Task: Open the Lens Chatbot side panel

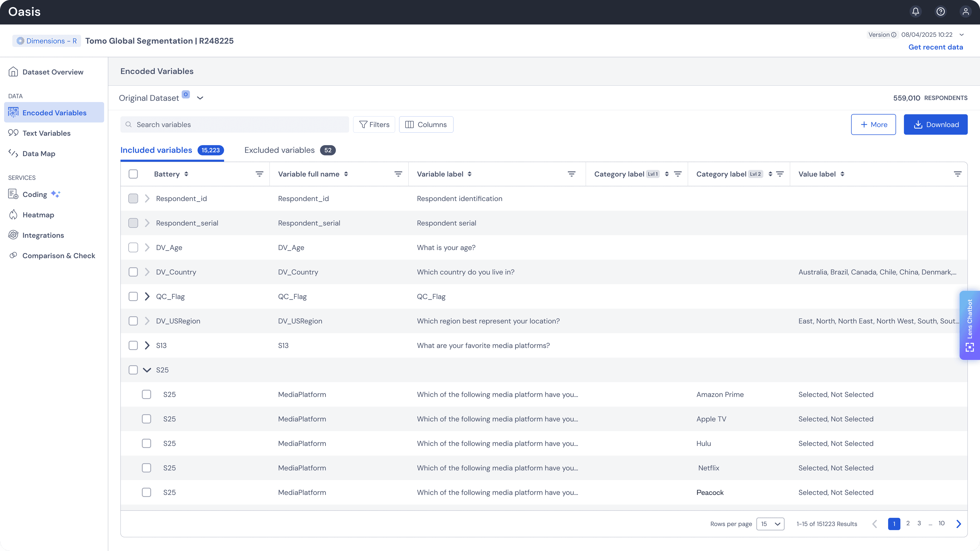Action: click(970, 325)
